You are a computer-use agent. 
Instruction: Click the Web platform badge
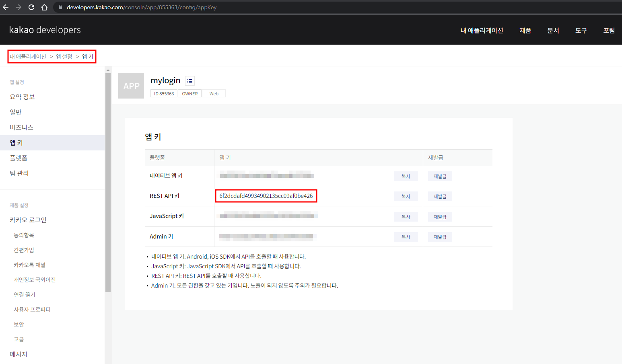[x=214, y=94]
